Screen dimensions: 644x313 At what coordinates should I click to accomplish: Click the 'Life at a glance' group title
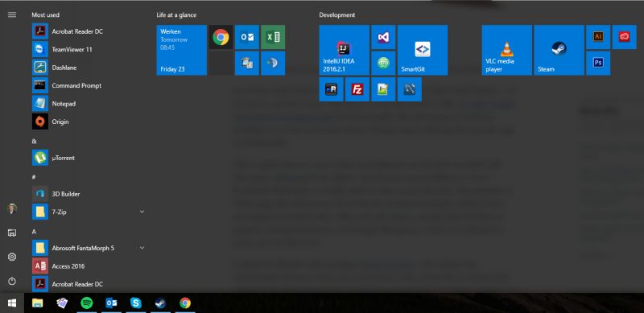[176, 15]
